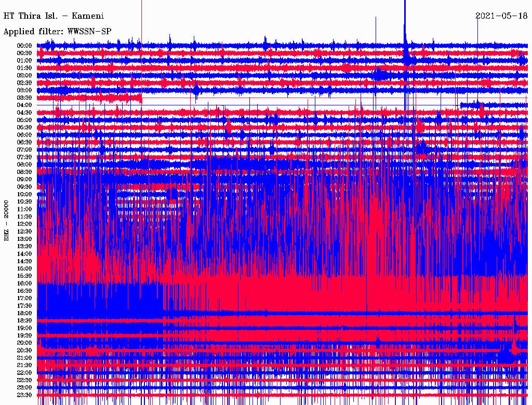Select the 17:30 time label

pyautogui.click(x=24, y=306)
